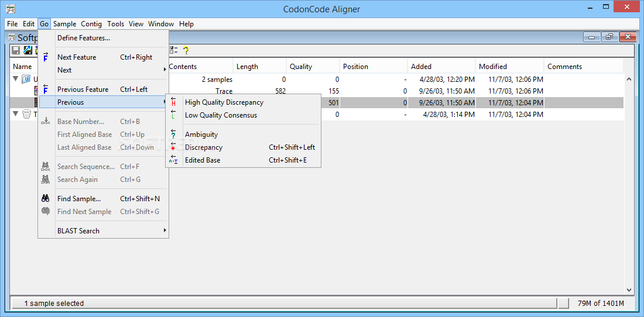The height and width of the screenshot is (317, 644).
Task: Open the View menu
Action: pyautogui.click(x=136, y=24)
